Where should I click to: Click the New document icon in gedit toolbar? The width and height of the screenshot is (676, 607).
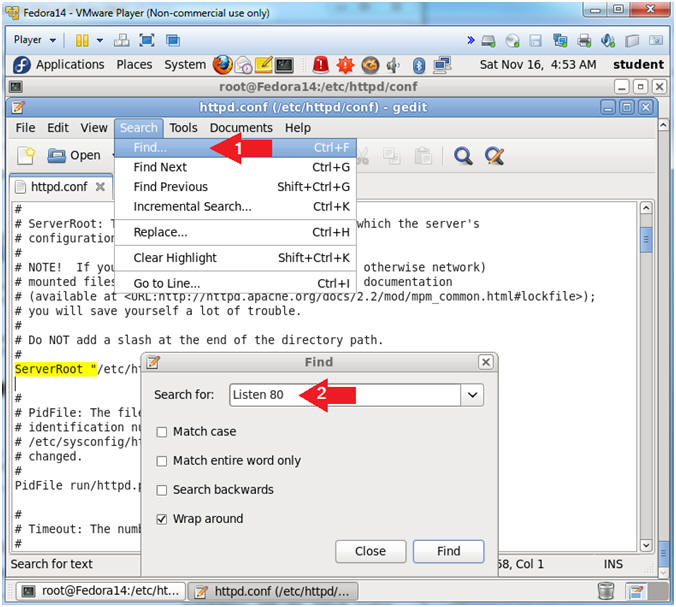click(x=25, y=155)
